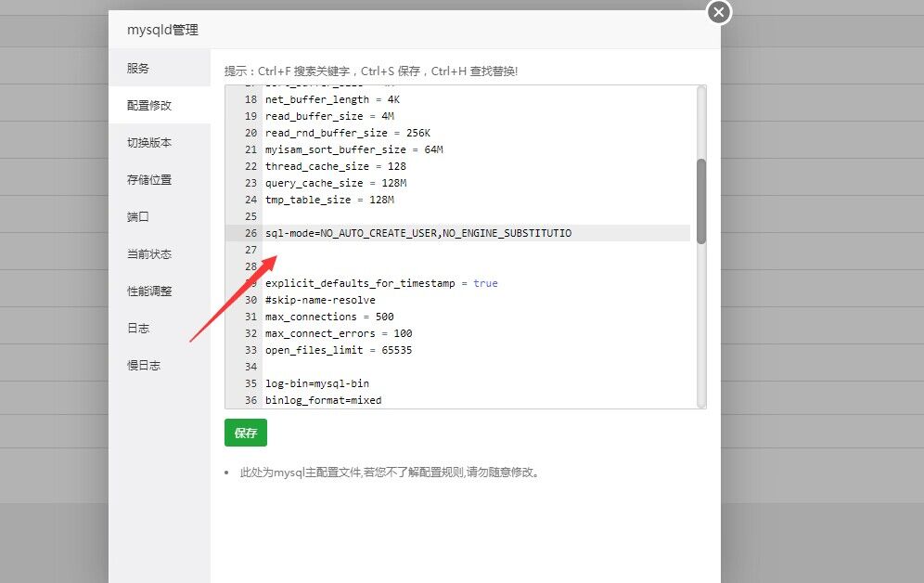Click empty line 25 in editor
Image resolution: width=924 pixels, height=583 pixels.
coord(476,216)
